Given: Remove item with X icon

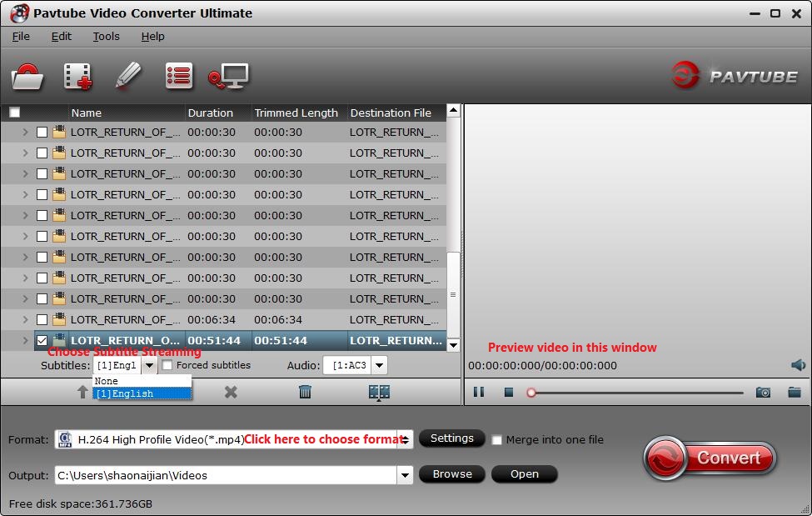Looking at the screenshot, I should [x=231, y=392].
